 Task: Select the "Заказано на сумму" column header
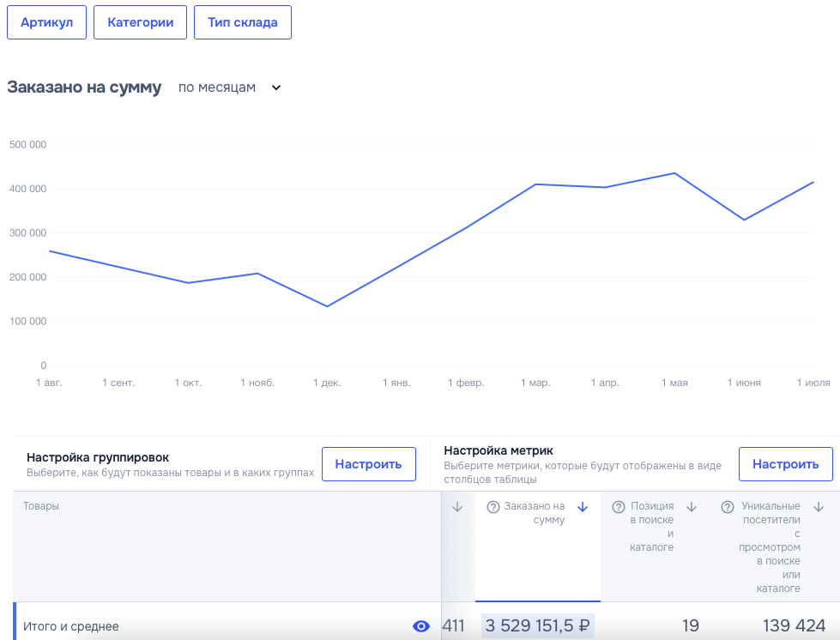point(535,513)
